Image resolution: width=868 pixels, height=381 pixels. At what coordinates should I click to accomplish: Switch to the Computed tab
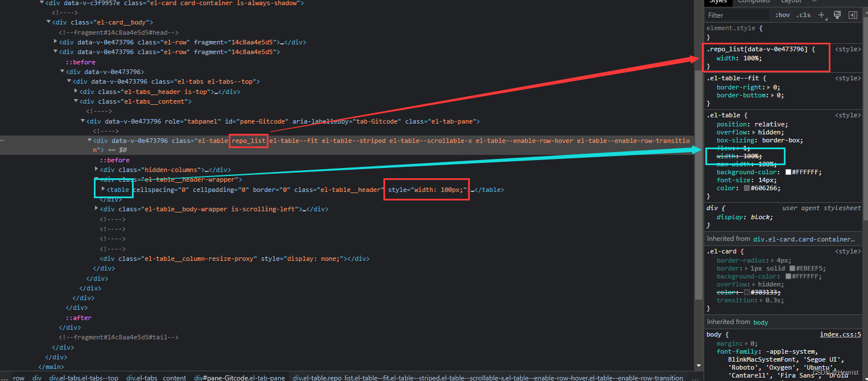click(754, 2)
